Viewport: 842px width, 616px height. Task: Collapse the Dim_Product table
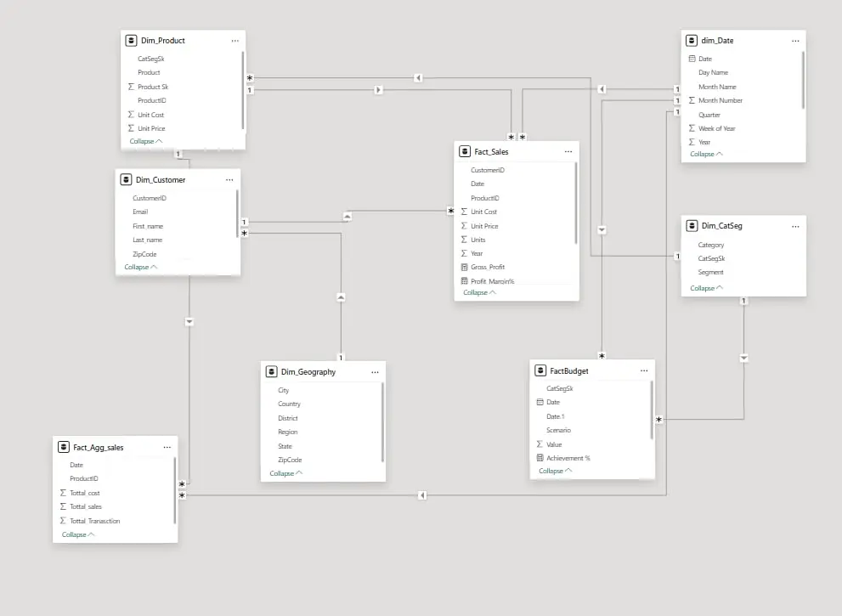[x=145, y=141]
